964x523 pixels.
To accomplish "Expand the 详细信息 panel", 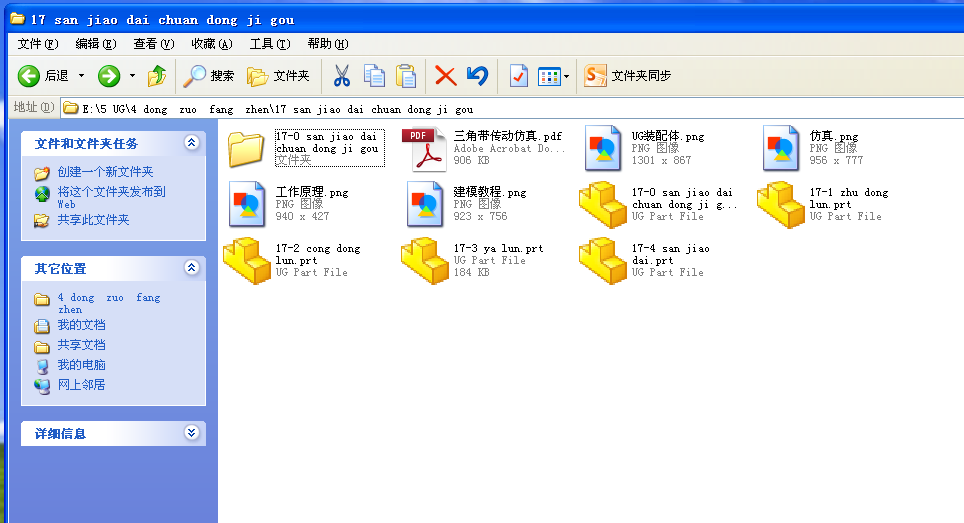I will point(192,433).
